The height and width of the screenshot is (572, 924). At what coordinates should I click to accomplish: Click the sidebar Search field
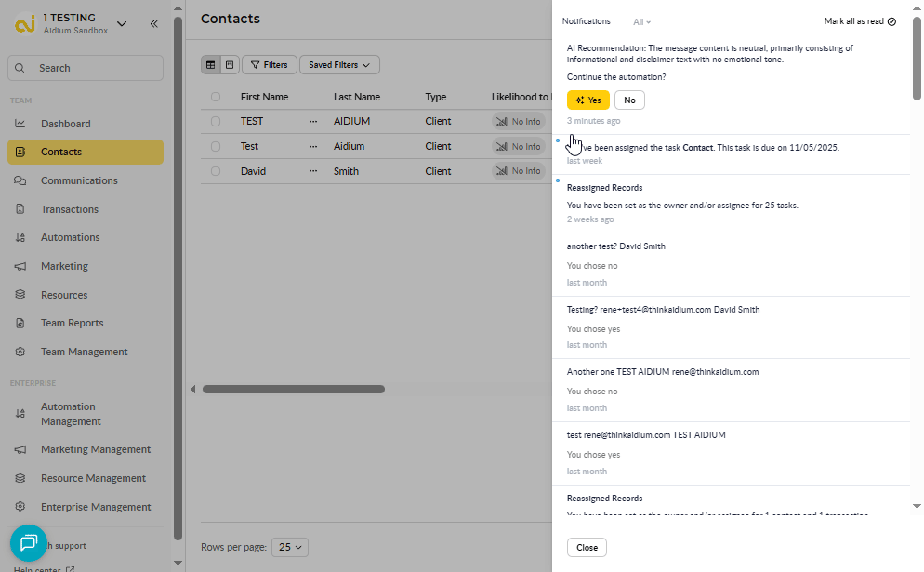coord(86,68)
